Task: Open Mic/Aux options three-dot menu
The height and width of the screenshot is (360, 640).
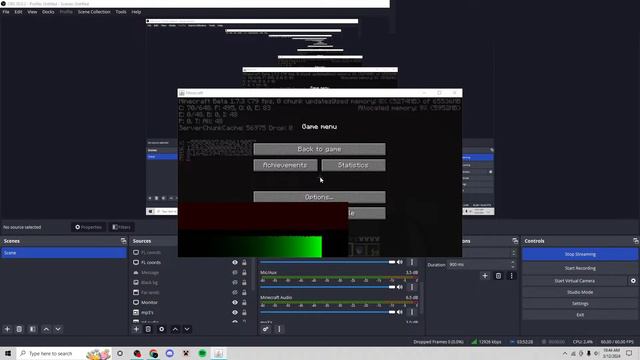Action: 412,287
